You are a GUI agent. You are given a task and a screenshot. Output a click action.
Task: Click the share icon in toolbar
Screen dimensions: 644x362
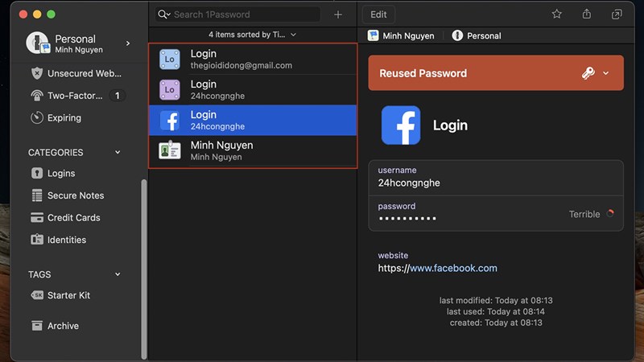(x=587, y=14)
